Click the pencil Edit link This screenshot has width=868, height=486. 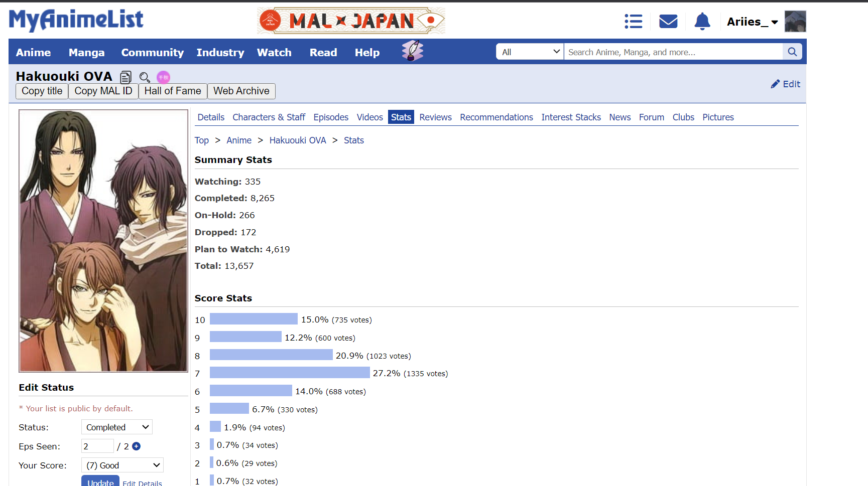click(x=786, y=84)
